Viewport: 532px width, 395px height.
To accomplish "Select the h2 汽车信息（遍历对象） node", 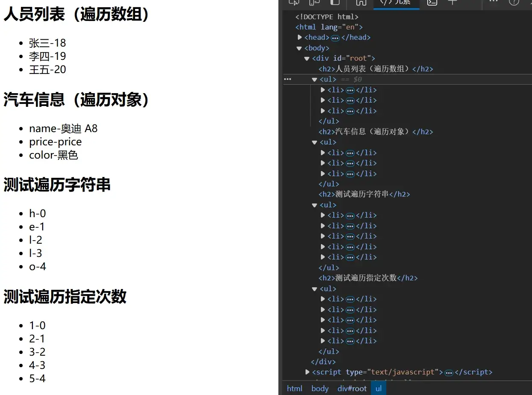I will tap(376, 132).
